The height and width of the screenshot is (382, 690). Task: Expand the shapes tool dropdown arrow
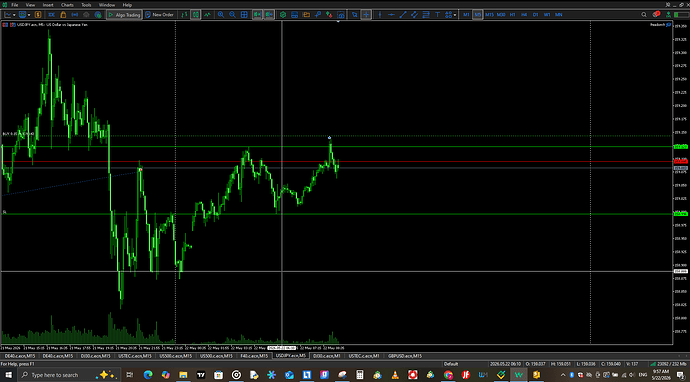click(455, 15)
